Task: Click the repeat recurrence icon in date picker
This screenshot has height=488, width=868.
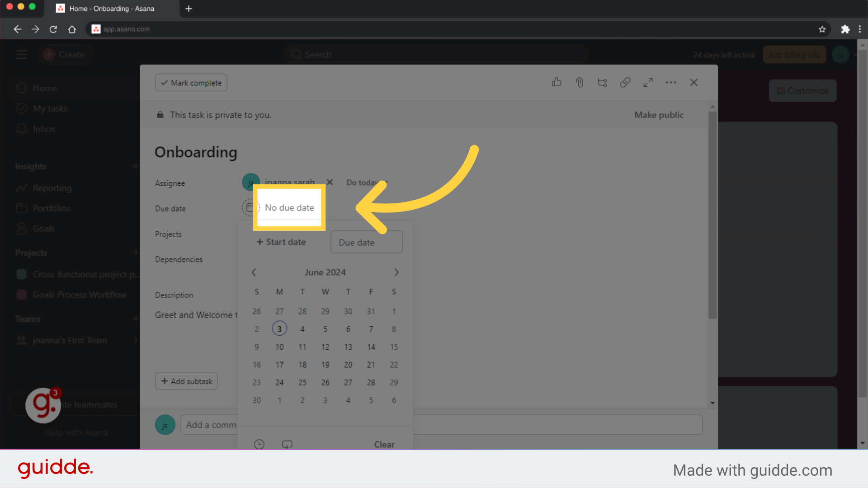Action: click(287, 444)
